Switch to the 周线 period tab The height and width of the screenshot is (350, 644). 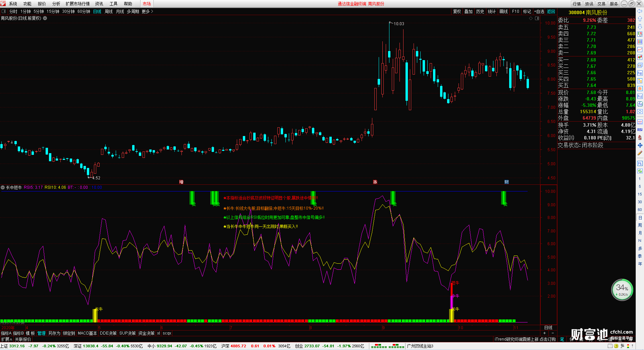coord(109,11)
